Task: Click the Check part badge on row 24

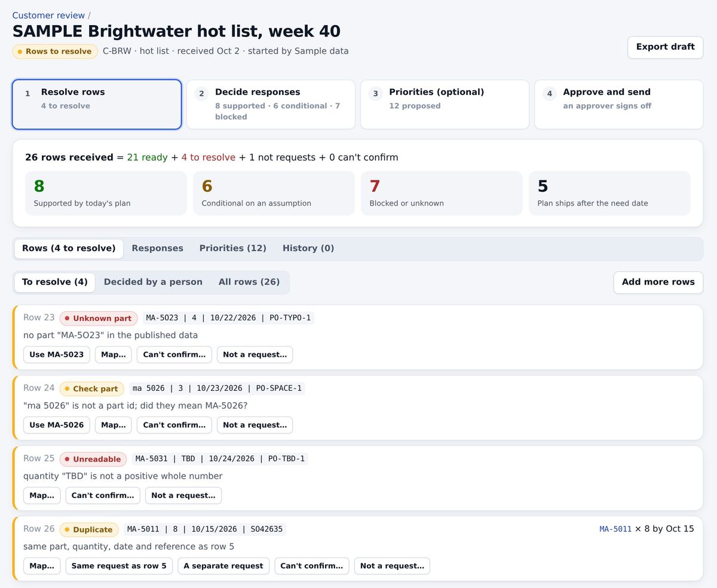Action: [92, 389]
